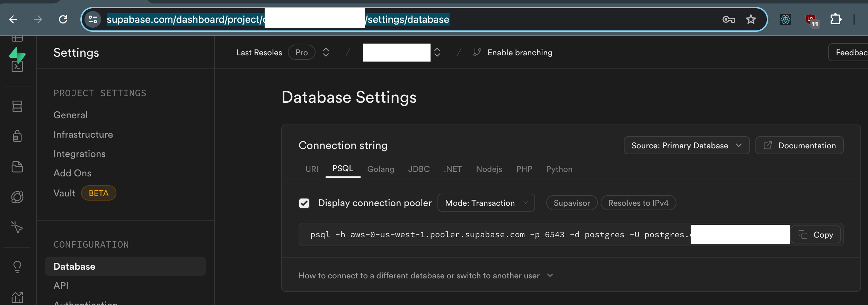
Task: Open the Mode: Transaction dropdown
Action: [x=486, y=203]
